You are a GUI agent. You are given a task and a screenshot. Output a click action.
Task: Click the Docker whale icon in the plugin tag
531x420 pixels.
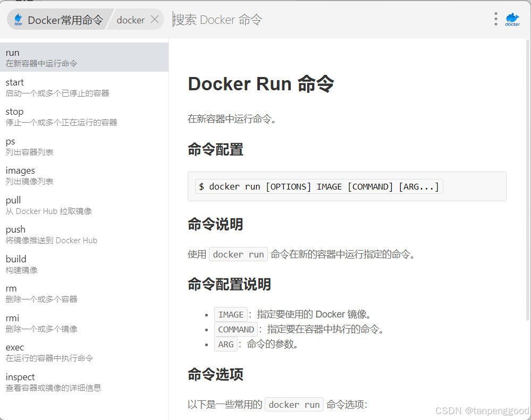point(18,20)
